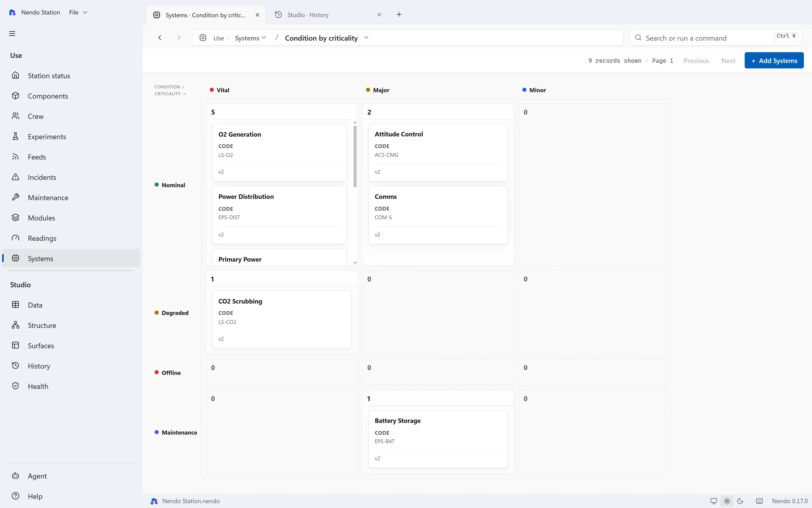The width and height of the screenshot is (812, 508).
Task: Open the File menu dropdown
Action: click(x=78, y=12)
